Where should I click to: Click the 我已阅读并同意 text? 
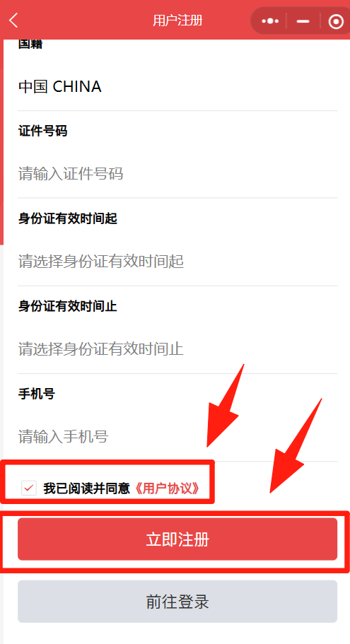tap(87, 488)
